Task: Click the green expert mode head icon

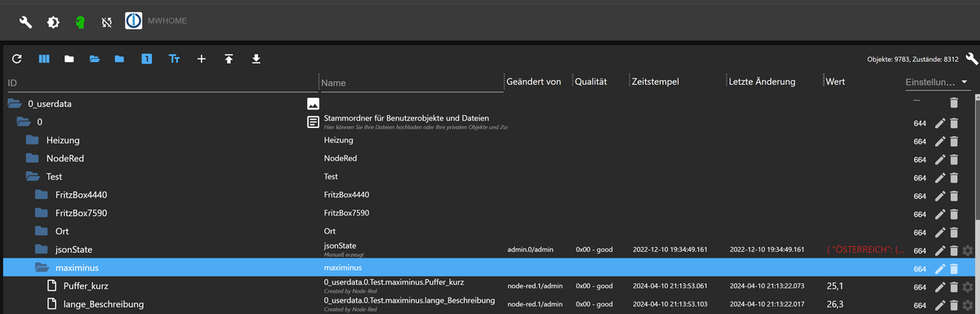Action: 79,22
